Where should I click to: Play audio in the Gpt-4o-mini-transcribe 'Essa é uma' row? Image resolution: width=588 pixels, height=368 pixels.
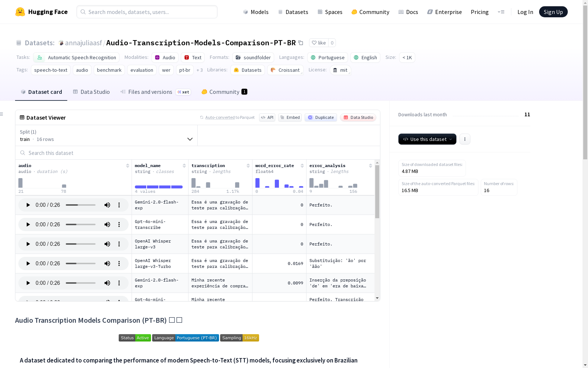pyautogui.click(x=28, y=224)
